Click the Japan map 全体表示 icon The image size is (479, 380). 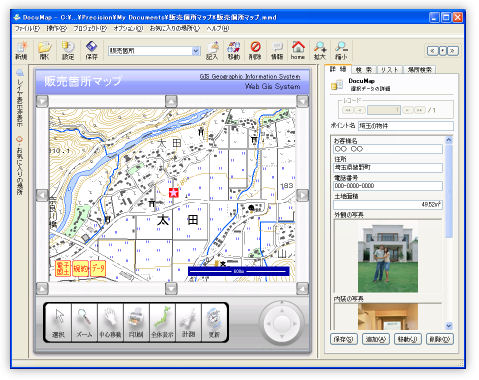pos(162,322)
